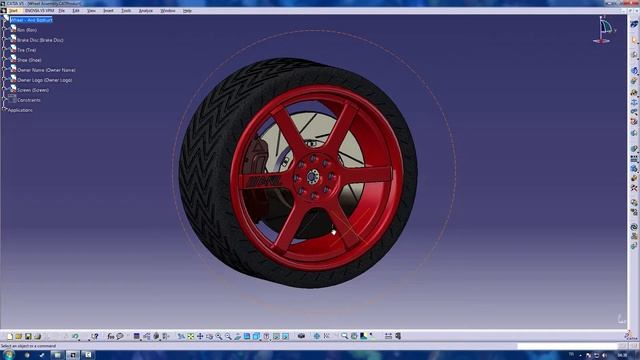Select 'Constraints' in the tree
The height and width of the screenshot is (360, 640).
click(29, 100)
